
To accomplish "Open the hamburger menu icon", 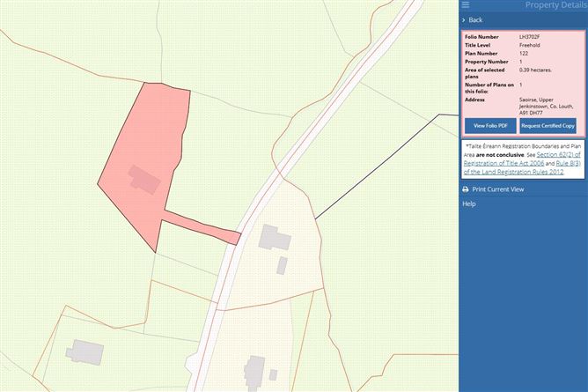I will [466, 5].
